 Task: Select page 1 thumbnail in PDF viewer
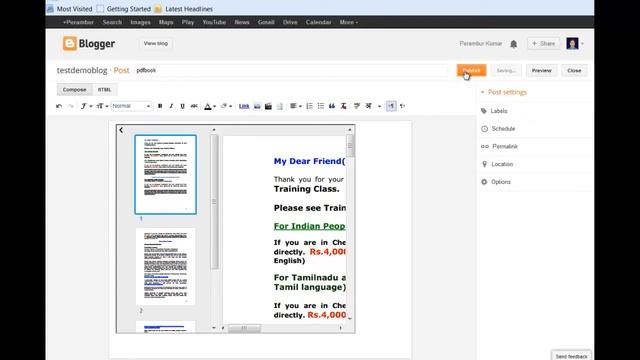click(x=165, y=175)
